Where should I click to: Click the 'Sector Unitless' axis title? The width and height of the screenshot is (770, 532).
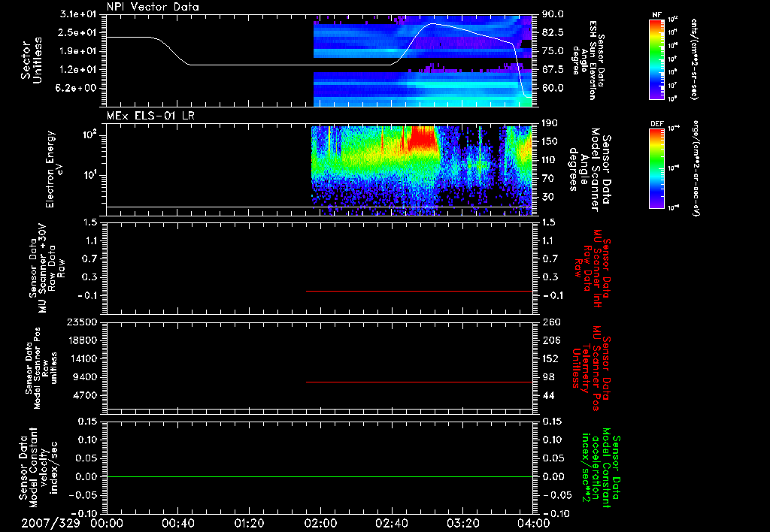[x=32, y=60]
